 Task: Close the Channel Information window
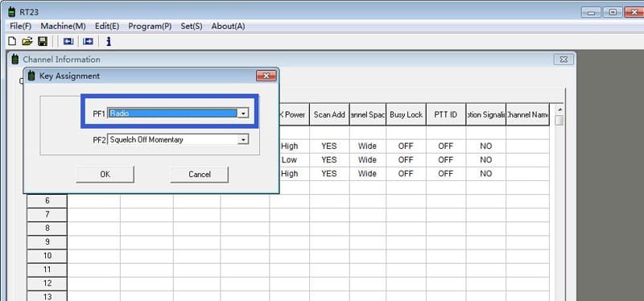(x=563, y=60)
